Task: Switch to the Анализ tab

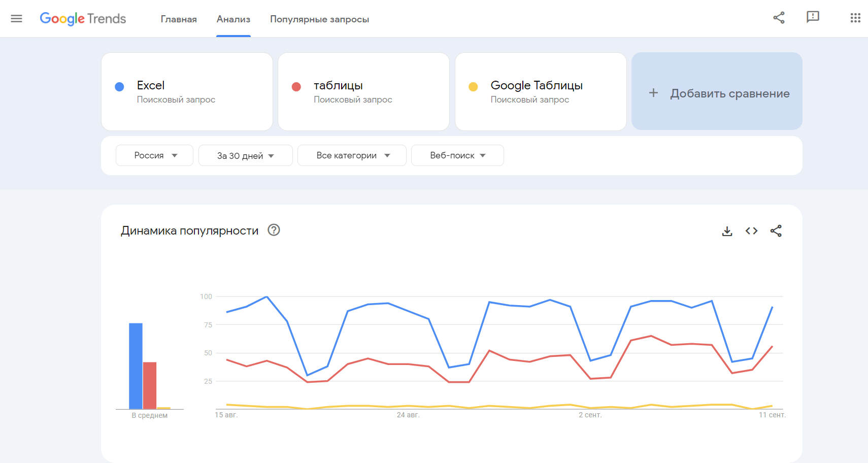Action: pos(233,19)
